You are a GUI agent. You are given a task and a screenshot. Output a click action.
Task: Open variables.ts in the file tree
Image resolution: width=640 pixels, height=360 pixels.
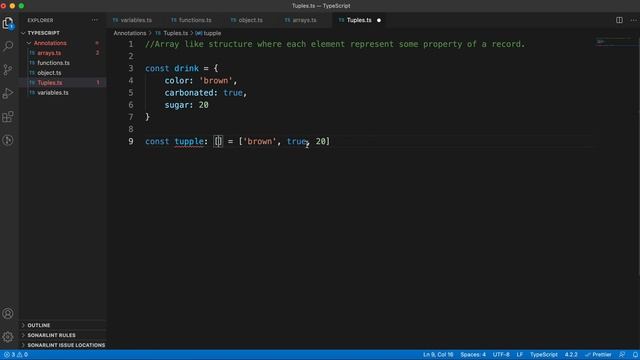53,93
